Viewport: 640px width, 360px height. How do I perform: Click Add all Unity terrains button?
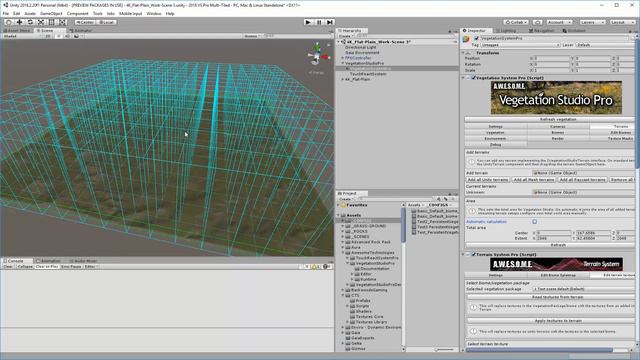click(x=488, y=180)
